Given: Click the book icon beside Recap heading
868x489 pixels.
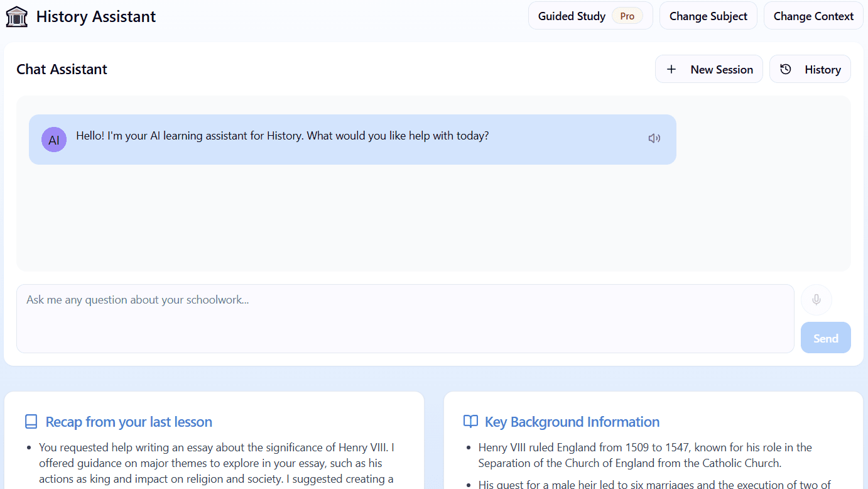Looking at the screenshot, I should click(x=31, y=421).
